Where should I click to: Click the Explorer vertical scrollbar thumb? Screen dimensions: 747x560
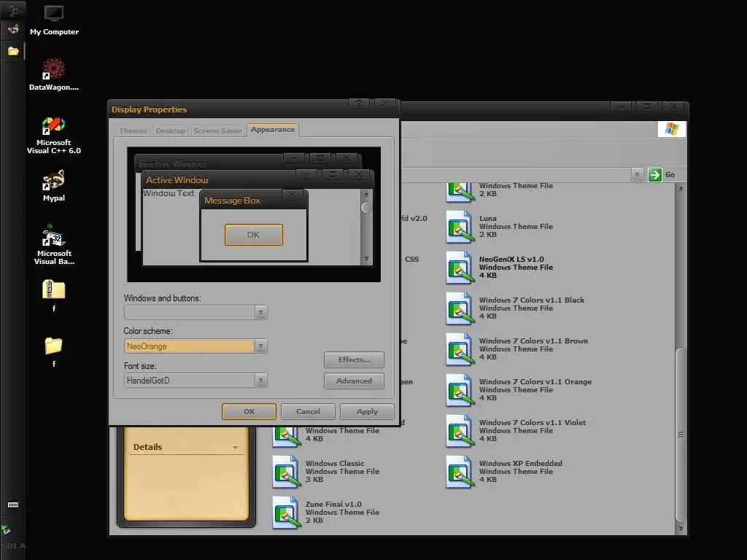point(681,435)
